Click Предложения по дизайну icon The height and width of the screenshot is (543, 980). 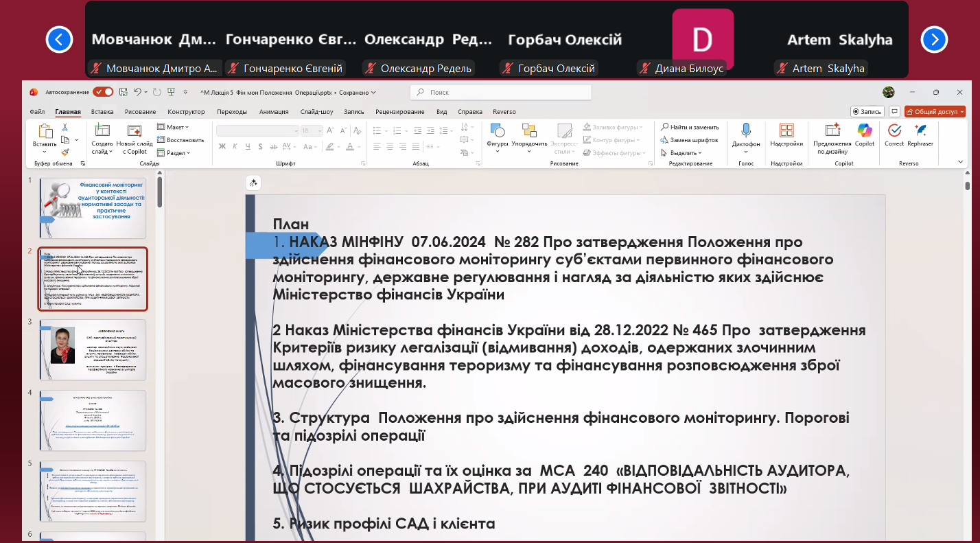832,131
